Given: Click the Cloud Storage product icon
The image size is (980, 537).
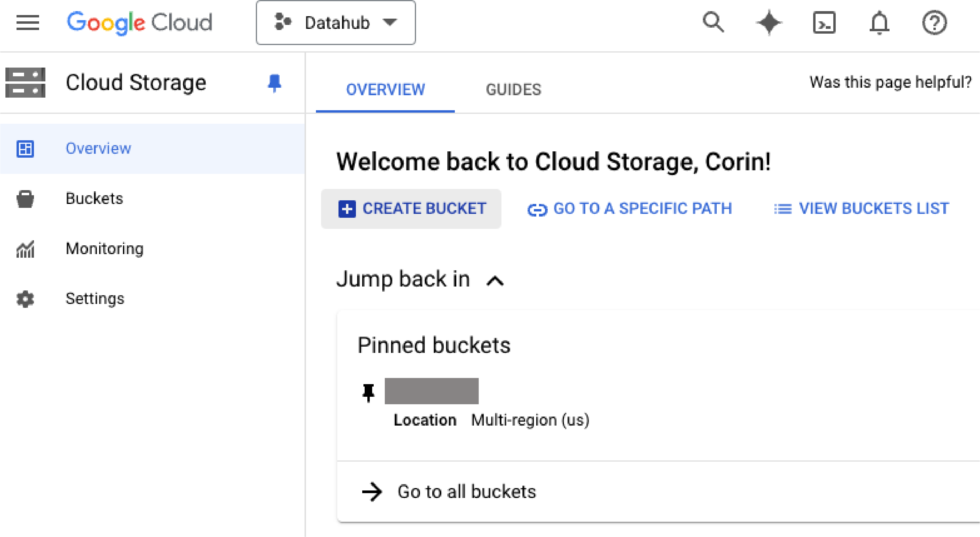Looking at the screenshot, I should [25, 83].
